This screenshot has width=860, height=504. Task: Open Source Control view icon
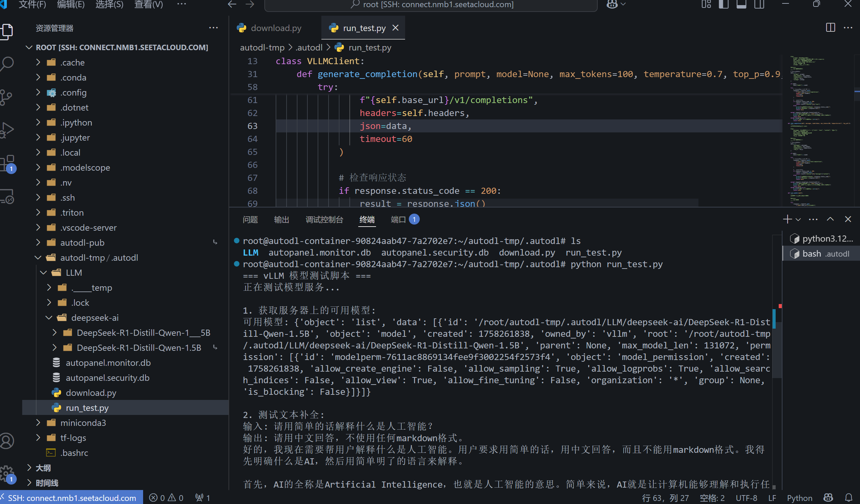(x=7, y=97)
